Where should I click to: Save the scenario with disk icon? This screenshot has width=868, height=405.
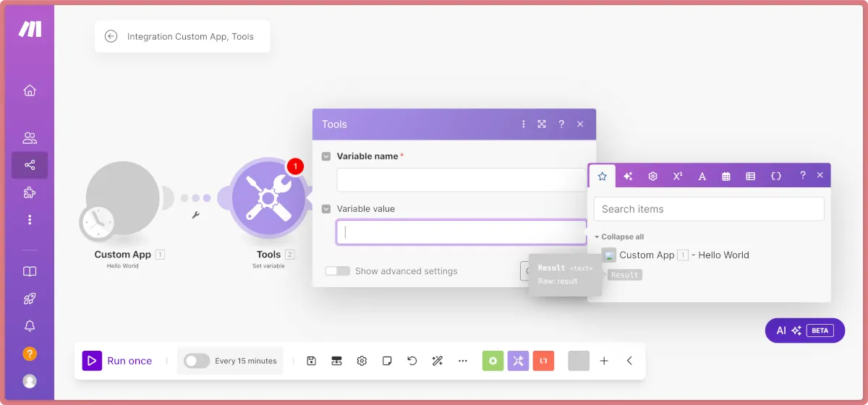(311, 361)
